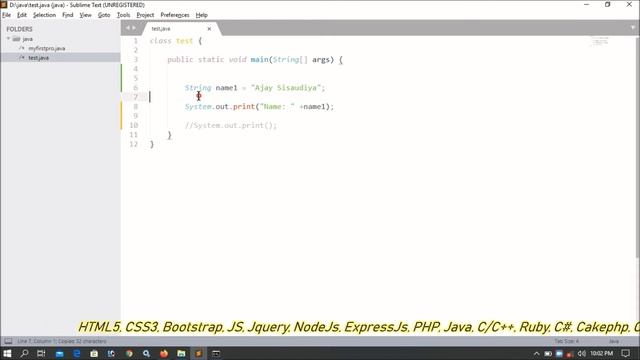Viewport: 640px width, 360px height.
Task: Open the Action Center notifications
Action: coord(626,353)
